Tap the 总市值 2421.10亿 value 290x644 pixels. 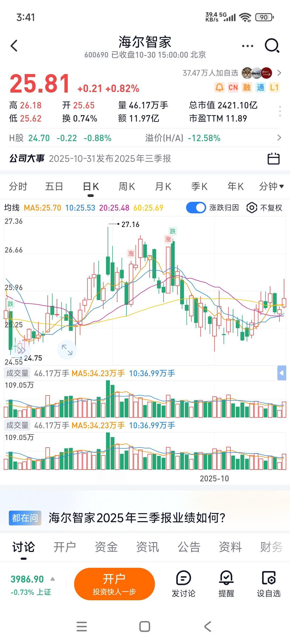(223, 105)
